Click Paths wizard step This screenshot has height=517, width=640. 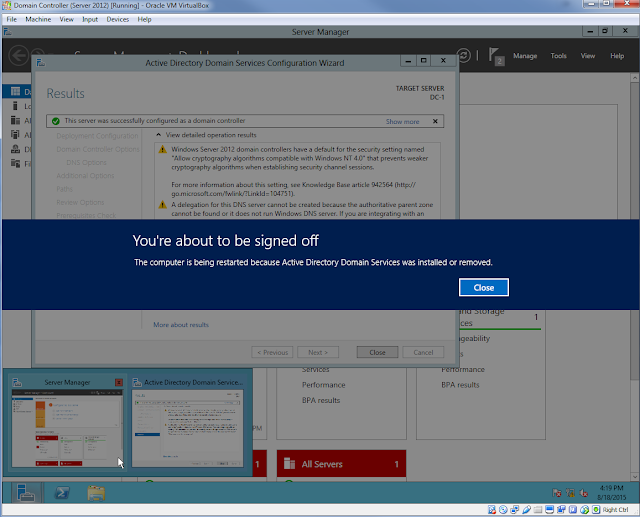click(x=64, y=189)
